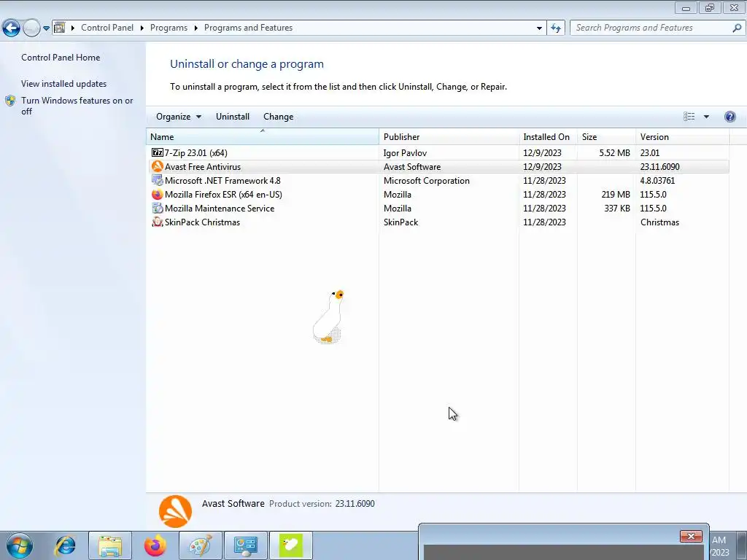Select the Mozilla Maintenance Service icon
Screen dimensions: 747x560
coord(158,208)
